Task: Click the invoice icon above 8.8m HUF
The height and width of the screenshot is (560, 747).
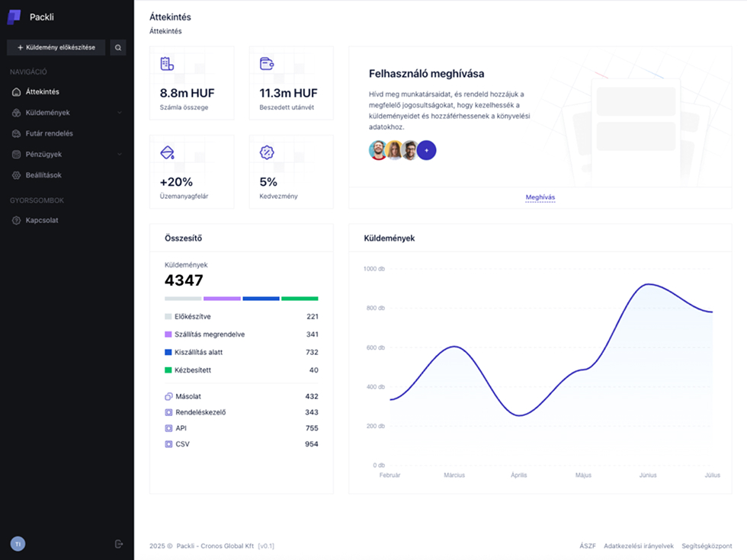Action: click(x=167, y=64)
